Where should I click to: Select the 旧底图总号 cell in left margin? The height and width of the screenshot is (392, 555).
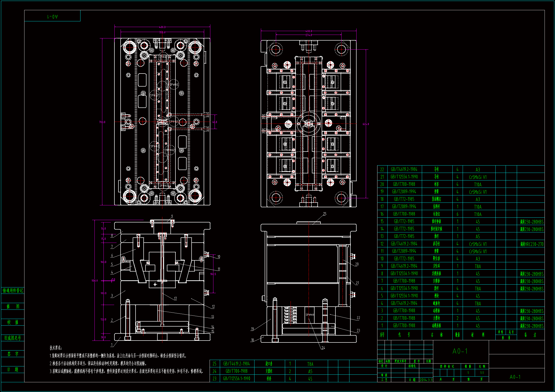[13, 338]
